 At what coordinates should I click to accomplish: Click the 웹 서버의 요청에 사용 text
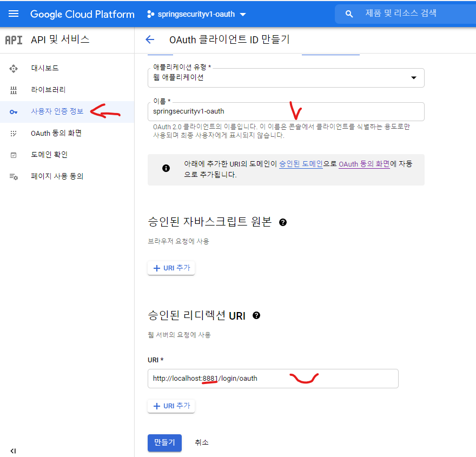pyautogui.click(x=179, y=335)
